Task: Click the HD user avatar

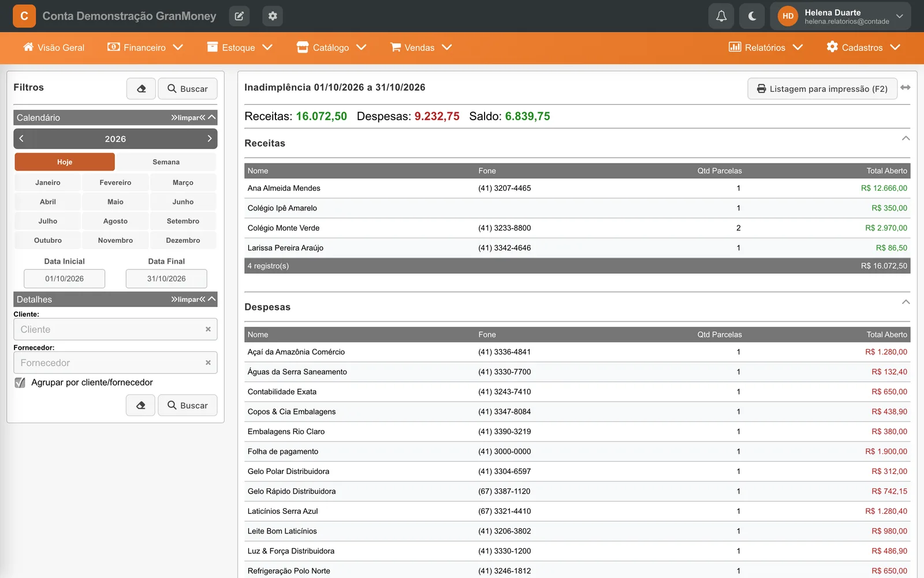Action: [x=788, y=16]
